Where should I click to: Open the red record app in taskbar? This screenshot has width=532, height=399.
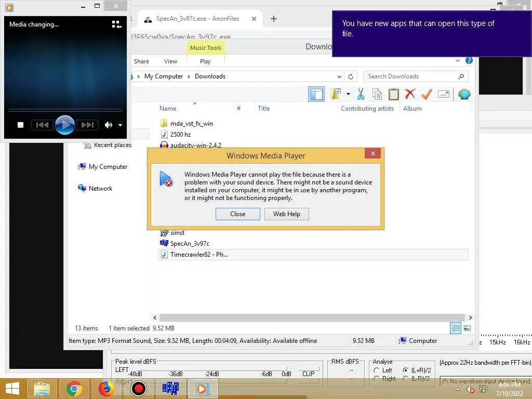tap(138, 389)
